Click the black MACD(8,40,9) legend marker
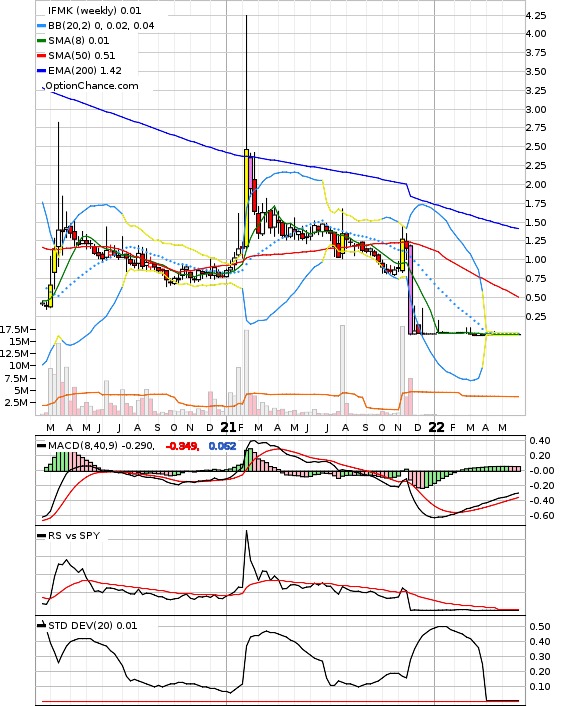The height and width of the screenshot is (706, 566). pos(41,446)
